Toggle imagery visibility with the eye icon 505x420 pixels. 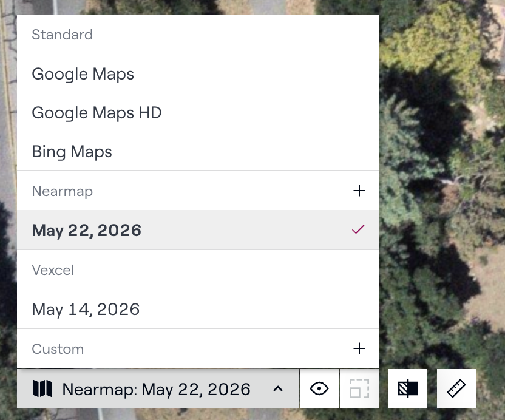319,388
